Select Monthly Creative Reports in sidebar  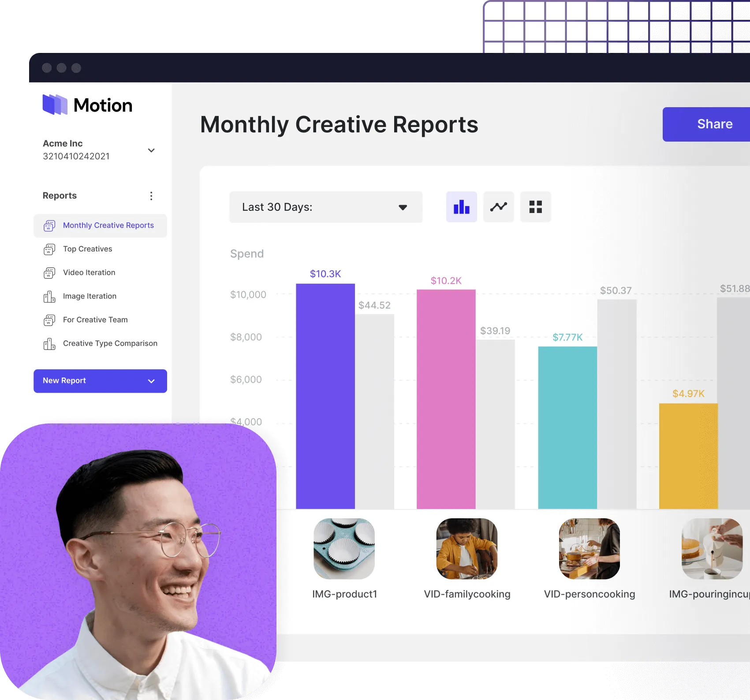pos(100,225)
